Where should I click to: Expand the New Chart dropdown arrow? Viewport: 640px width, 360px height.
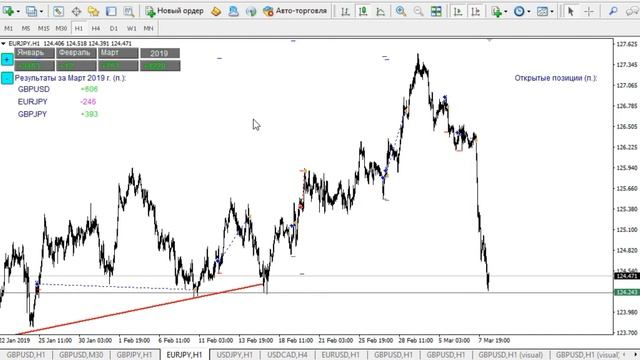coord(18,12)
